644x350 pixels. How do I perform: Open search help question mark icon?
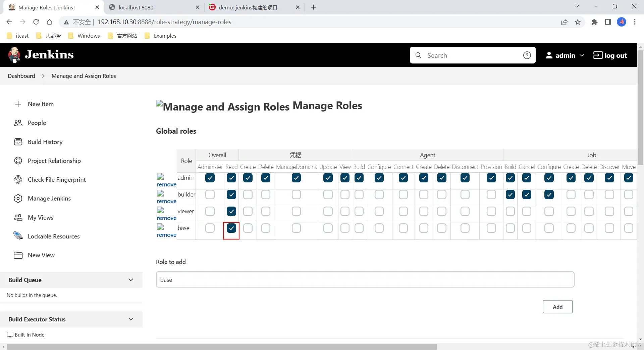click(x=527, y=55)
